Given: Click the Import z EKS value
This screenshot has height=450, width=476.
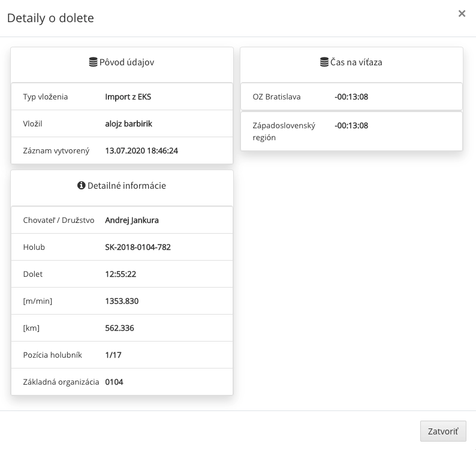Looking at the screenshot, I should [x=128, y=97].
